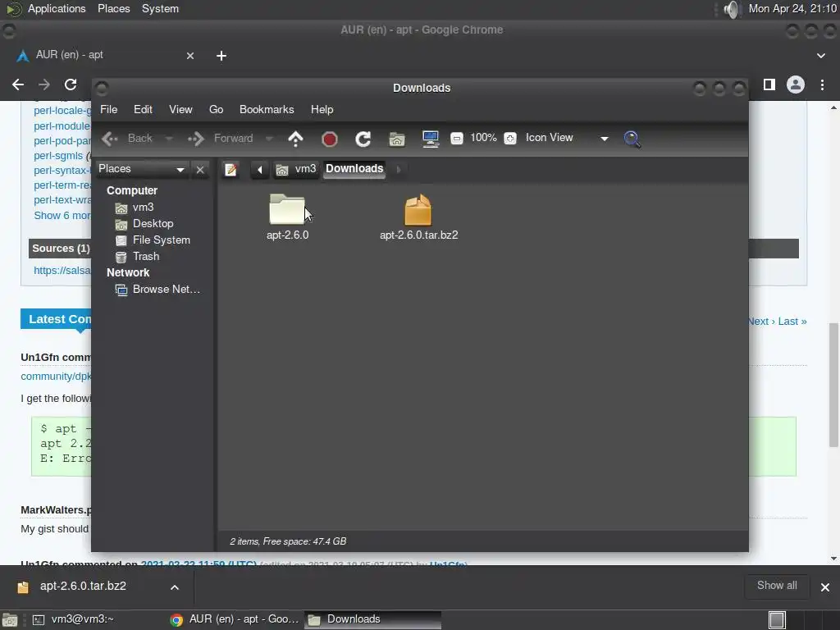Click the Downloads taskbar button

tap(373, 619)
